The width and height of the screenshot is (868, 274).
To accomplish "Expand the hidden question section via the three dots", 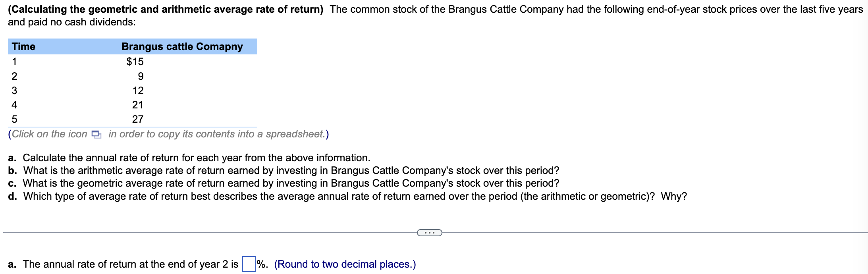I will coord(430,233).
